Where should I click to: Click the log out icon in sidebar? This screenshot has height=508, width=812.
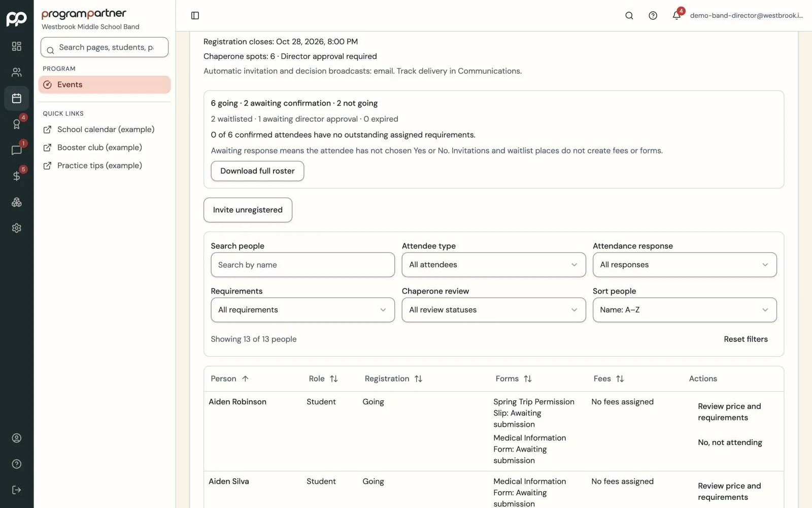[x=17, y=490]
